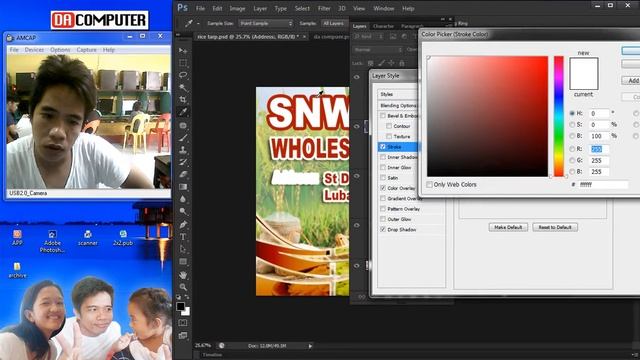This screenshot has width=640, height=360.
Task: Select the S saturation radio button
Action: (x=572, y=124)
